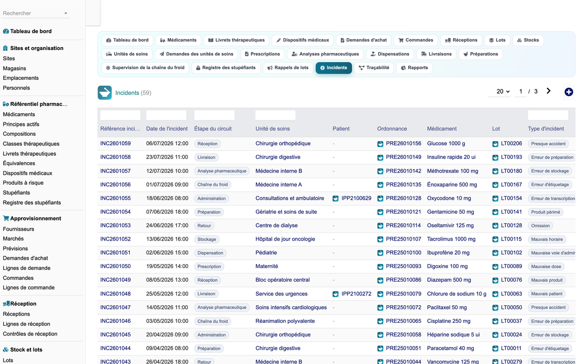Open Chirurgie digestive unit for INC2601058
Viewport: 588px width, 364px height.
click(278, 157)
